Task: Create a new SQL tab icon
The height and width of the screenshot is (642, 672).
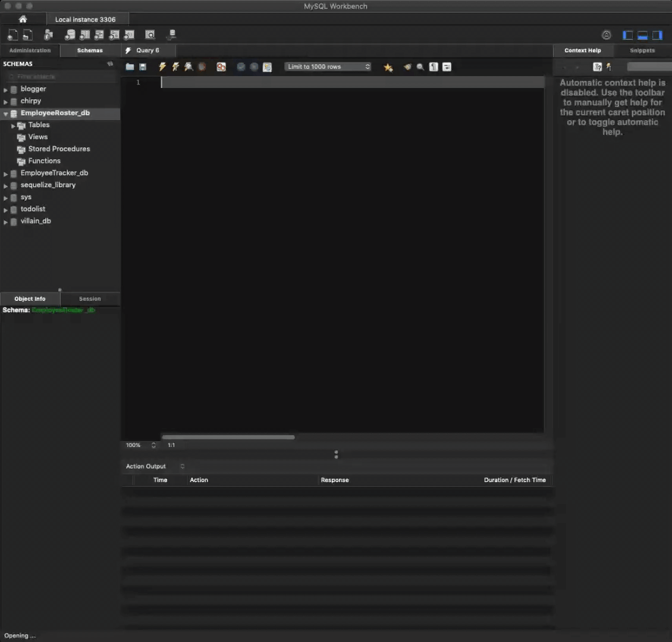Action: [12, 34]
